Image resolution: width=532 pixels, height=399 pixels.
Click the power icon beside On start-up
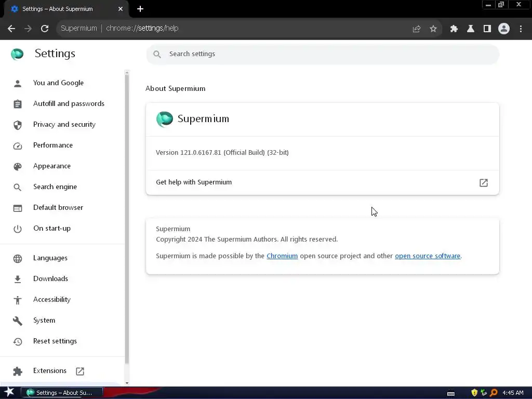[x=18, y=229]
